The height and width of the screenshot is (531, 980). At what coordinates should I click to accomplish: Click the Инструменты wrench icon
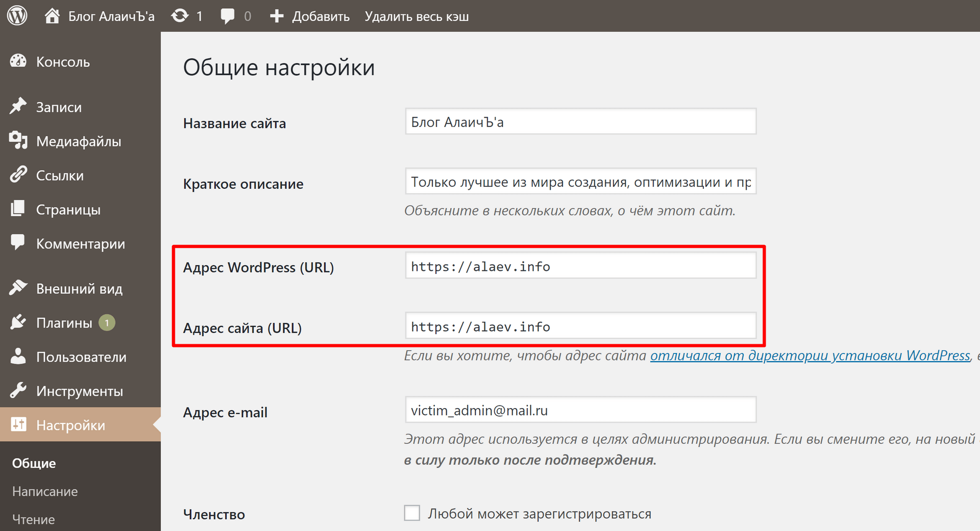[x=18, y=391]
